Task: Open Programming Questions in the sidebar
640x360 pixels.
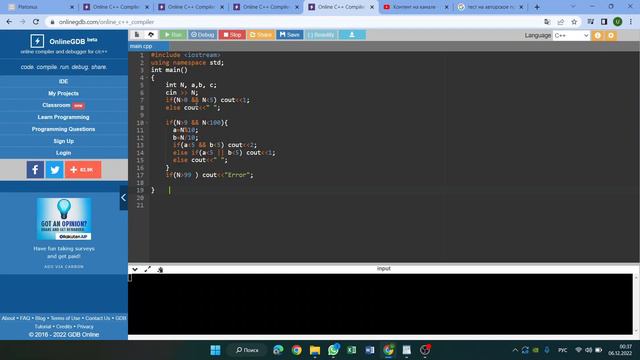Action: 63,129
